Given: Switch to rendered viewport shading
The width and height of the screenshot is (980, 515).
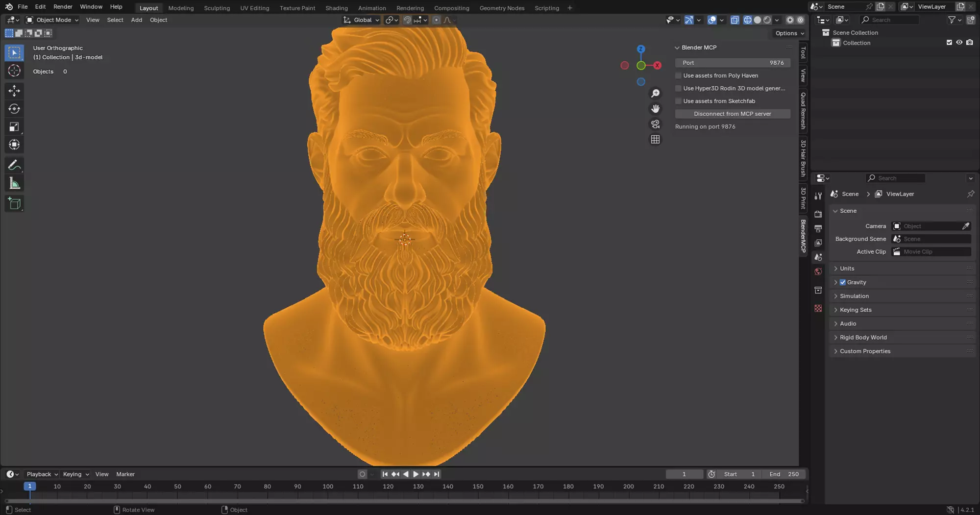Looking at the screenshot, I should (767, 20).
